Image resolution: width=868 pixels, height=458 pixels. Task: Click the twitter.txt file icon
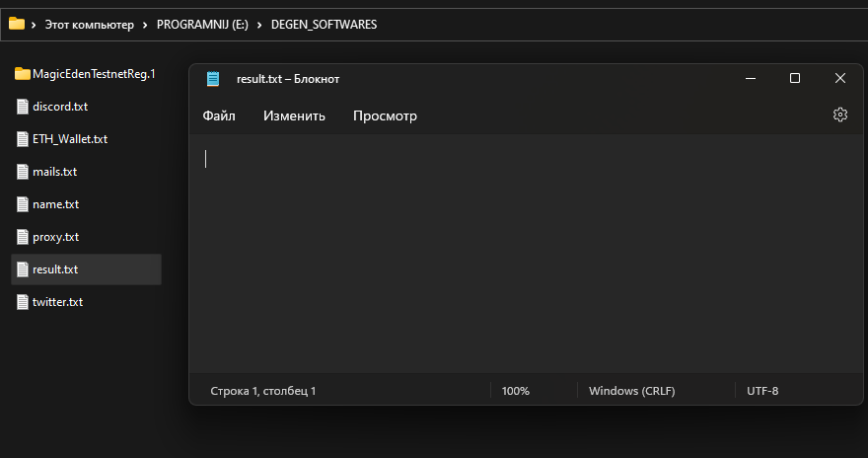(22, 302)
